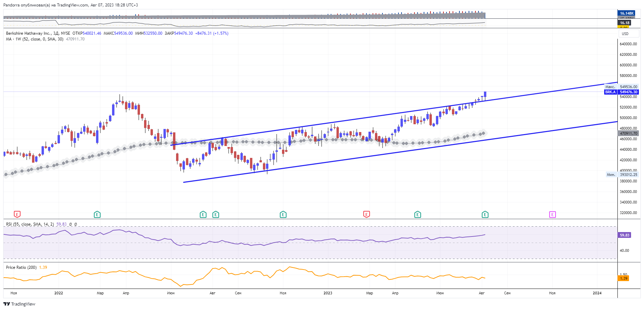Click the 2022 label on the time axis
The image size is (644, 310).
[59, 293]
